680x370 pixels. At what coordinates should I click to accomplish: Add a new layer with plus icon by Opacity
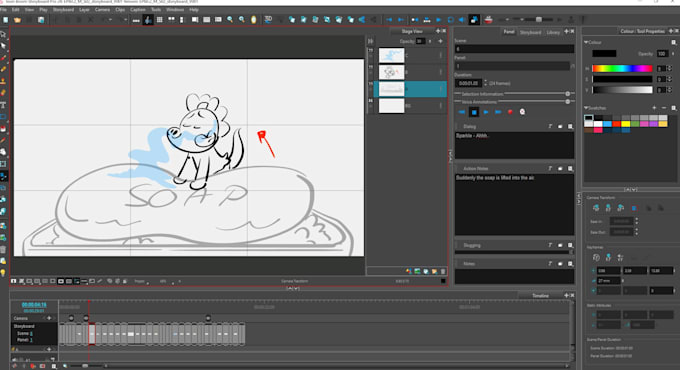pyautogui.click(x=440, y=41)
